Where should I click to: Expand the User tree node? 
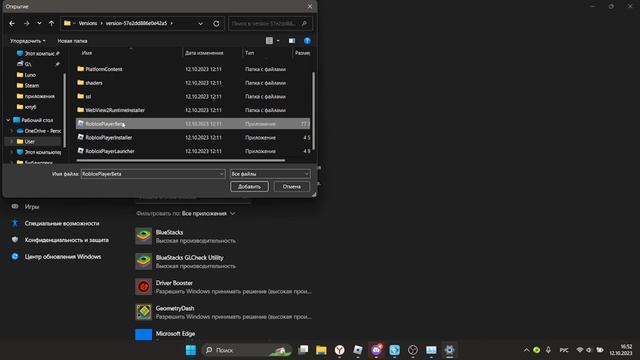pyautogui.click(x=11, y=142)
